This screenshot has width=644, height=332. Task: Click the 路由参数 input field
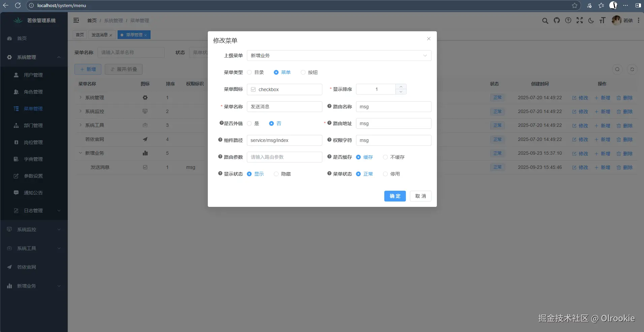(x=285, y=157)
